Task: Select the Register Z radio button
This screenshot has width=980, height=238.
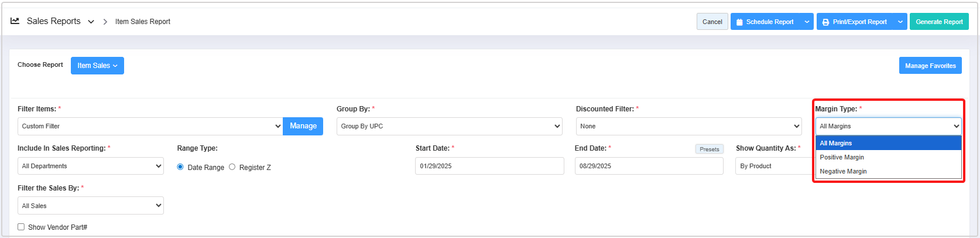Action: pos(232,167)
